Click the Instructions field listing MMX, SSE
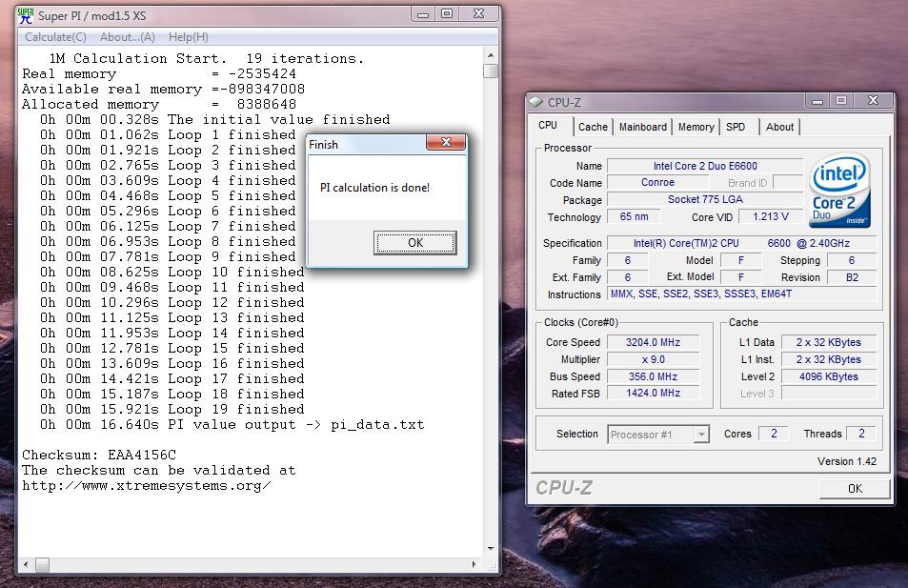908x588 pixels. point(742,294)
